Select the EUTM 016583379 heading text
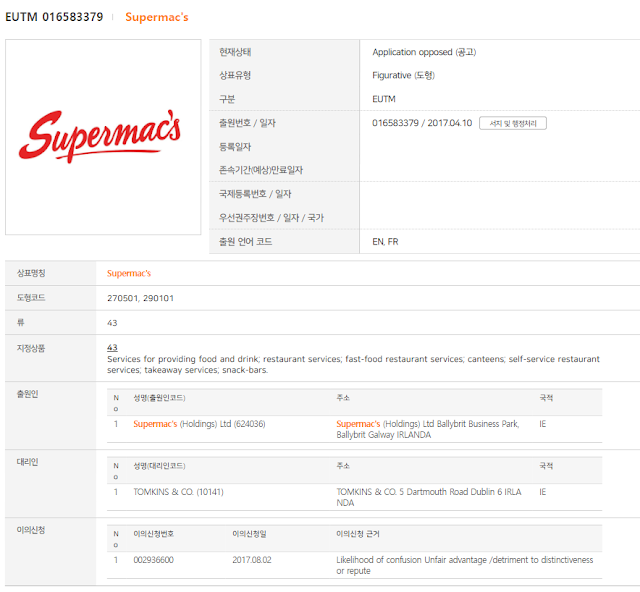 point(54,17)
